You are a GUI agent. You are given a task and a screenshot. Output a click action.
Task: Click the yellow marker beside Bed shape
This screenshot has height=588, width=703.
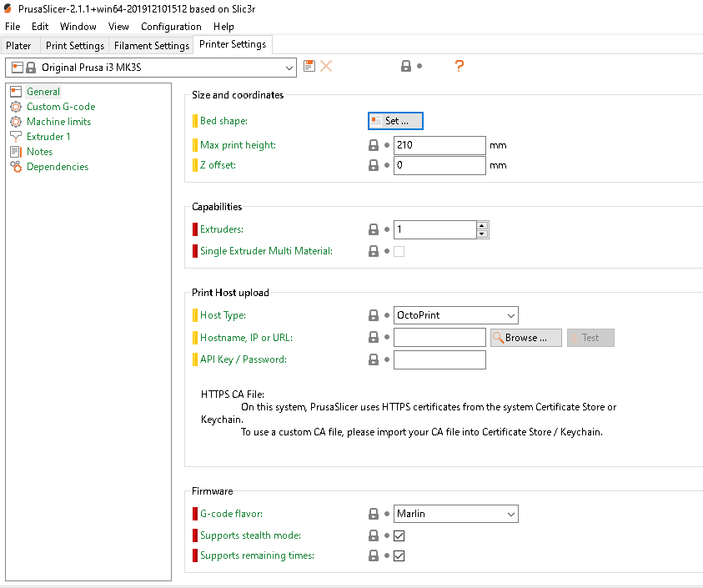[195, 121]
